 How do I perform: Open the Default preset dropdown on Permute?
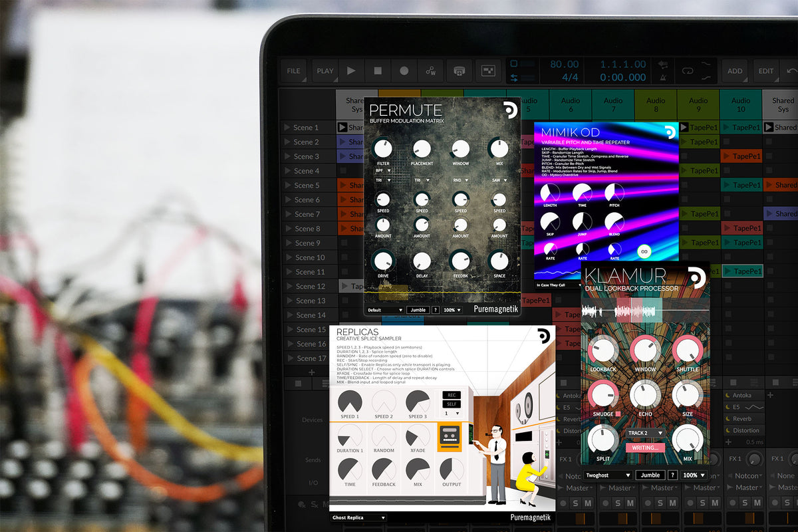click(x=384, y=309)
